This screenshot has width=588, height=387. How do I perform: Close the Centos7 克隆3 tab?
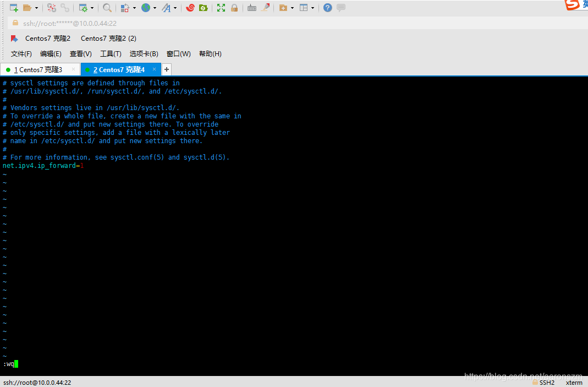73,69
